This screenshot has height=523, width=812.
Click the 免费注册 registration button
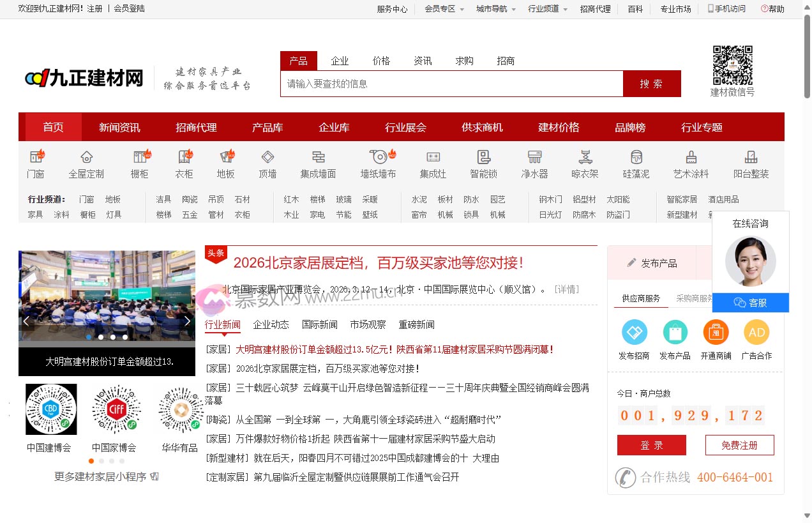pyautogui.click(x=739, y=445)
